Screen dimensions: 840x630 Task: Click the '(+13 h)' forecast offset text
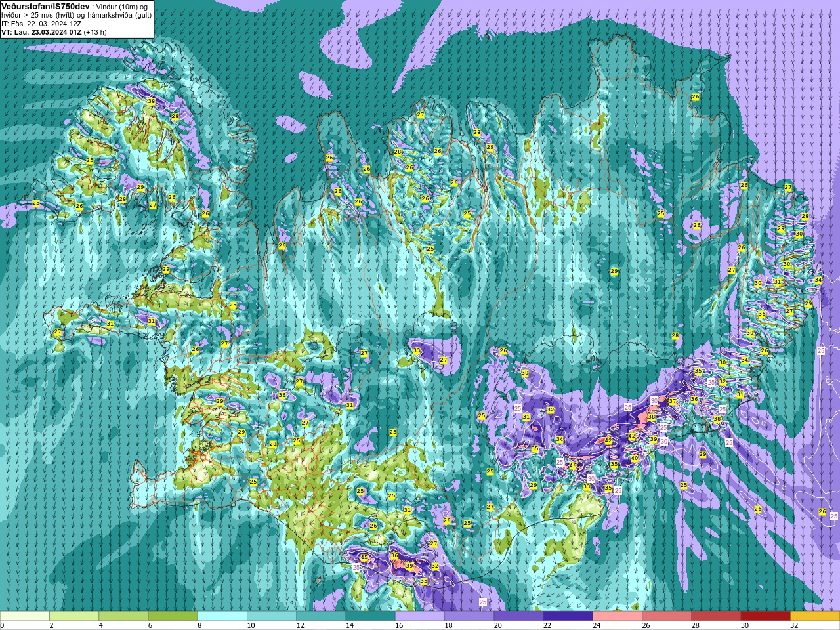96,32
